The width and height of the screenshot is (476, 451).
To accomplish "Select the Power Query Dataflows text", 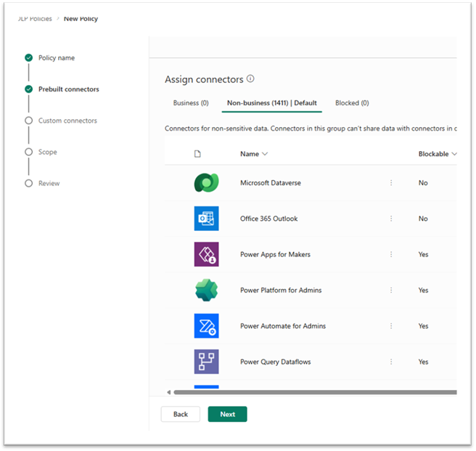I will (275, 362).
